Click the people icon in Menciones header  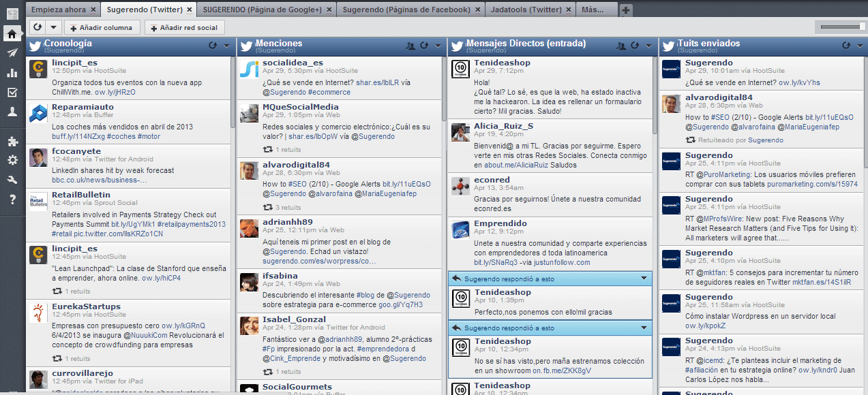tap(410, 46)
